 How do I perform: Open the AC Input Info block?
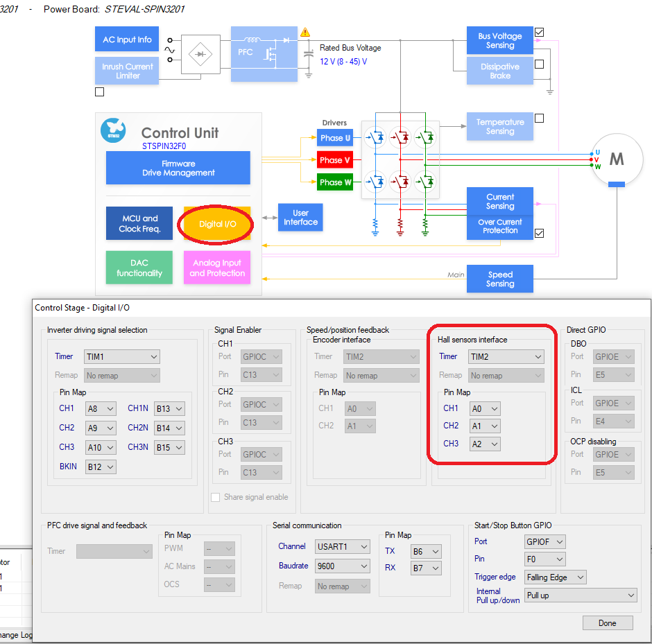click(x=127, y=40)
